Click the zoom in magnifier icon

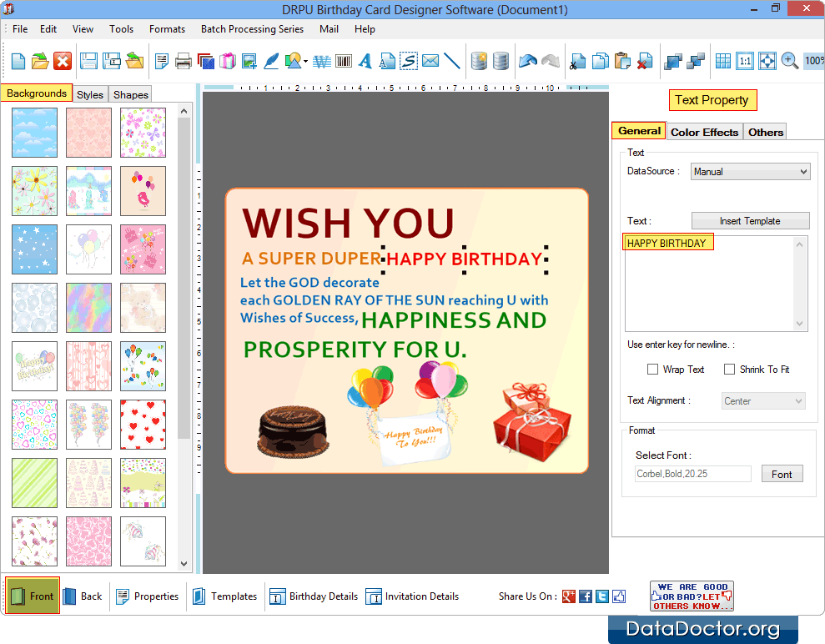point(790,62)
